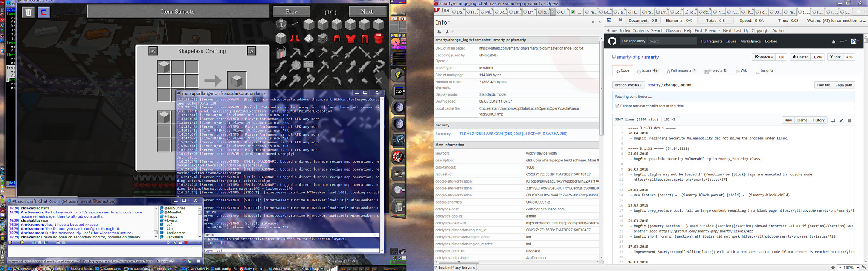Viewport: 868px width, 271px height.
Task: Go to the Prev item page
Action: coord(292,12)
